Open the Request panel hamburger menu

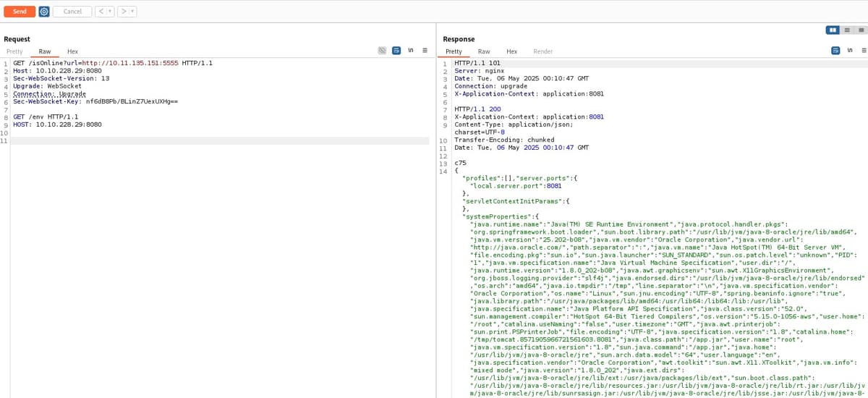425,51
